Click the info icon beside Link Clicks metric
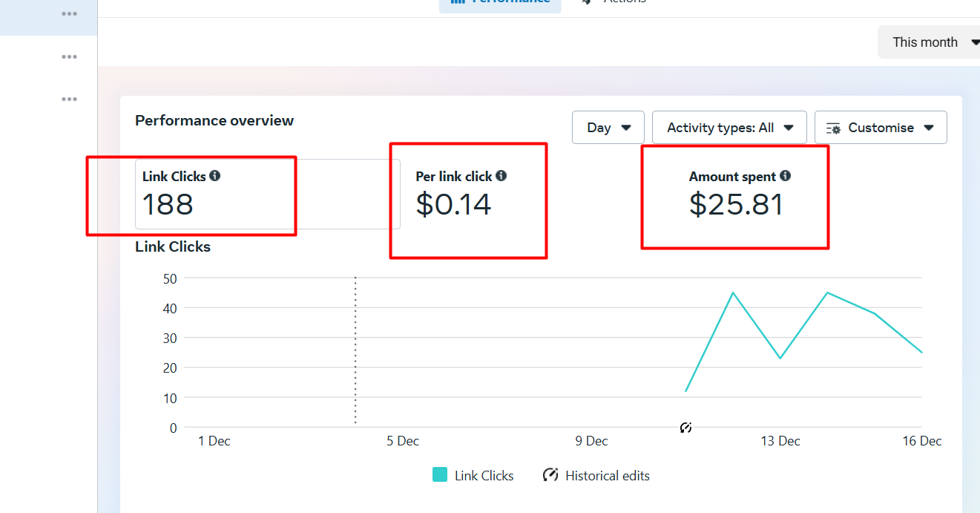The image size is (980, 513). click(215, 176)
